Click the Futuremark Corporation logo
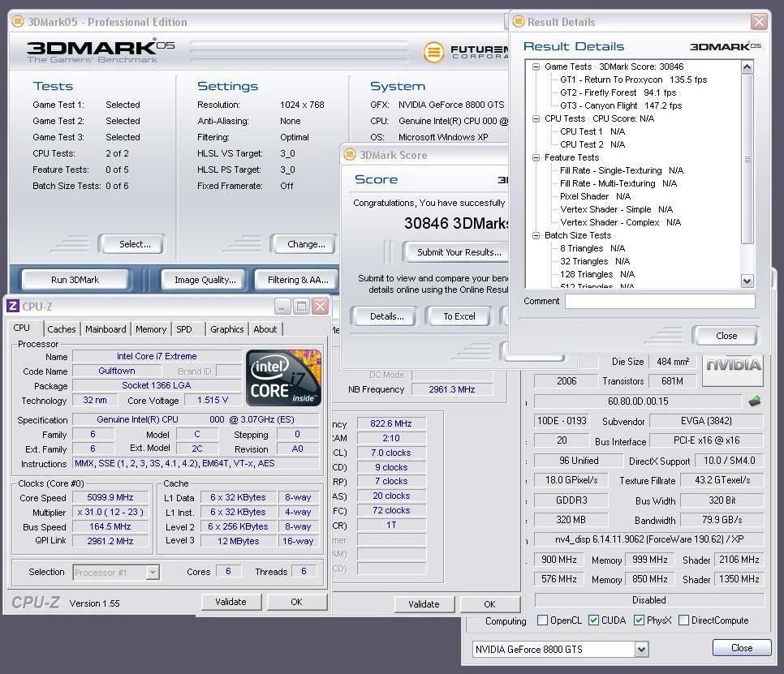The height and width of the screenshot is (674, 784). pyautogui.click(x=465, y=51)
